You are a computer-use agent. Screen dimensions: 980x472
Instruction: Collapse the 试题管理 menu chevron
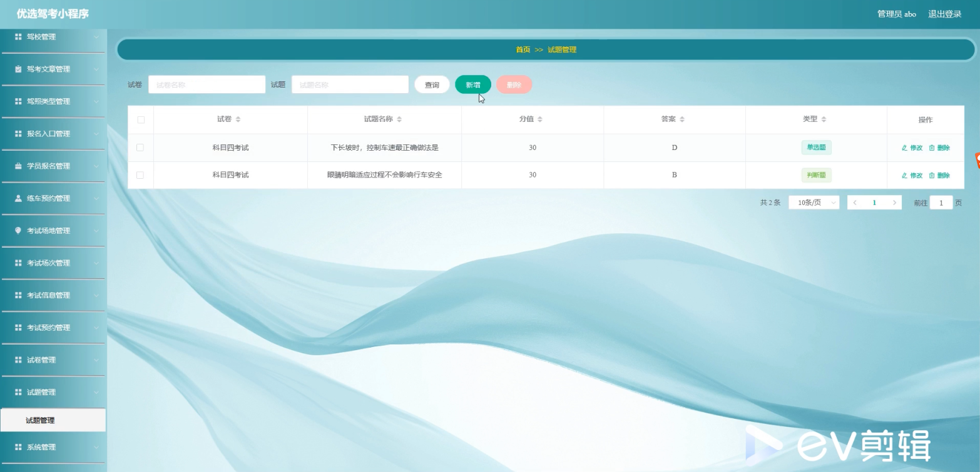click(x=96, y=393)
